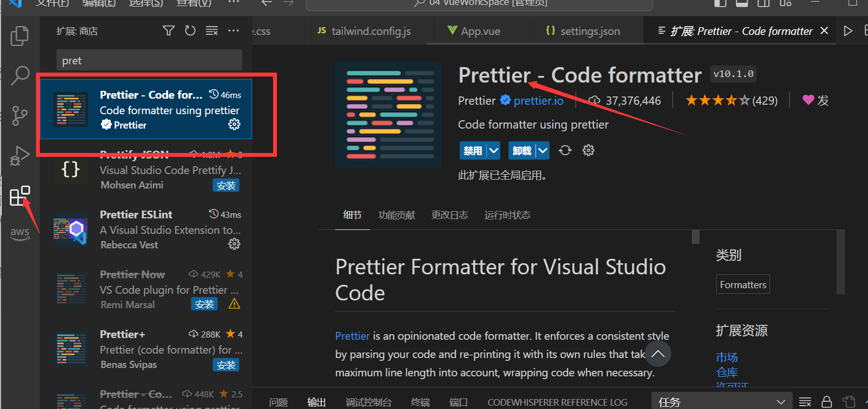Screen dimensions: 868x409
Task: Clear extension search results icon
Action: point(212,30)
